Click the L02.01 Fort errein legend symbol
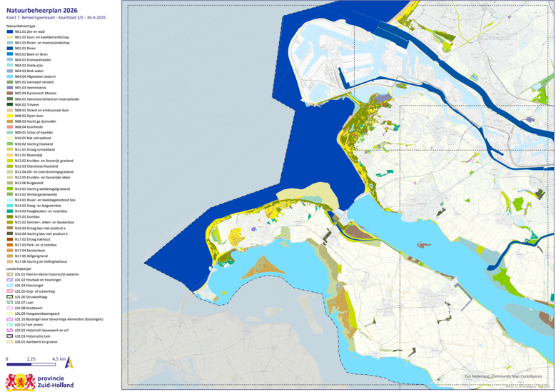Screen dimensions: 556x392 point(9,325)
